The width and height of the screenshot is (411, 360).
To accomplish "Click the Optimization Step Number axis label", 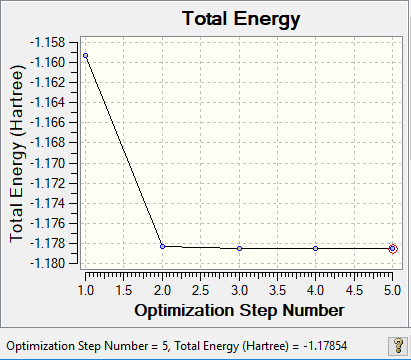I will pos(239,311).
